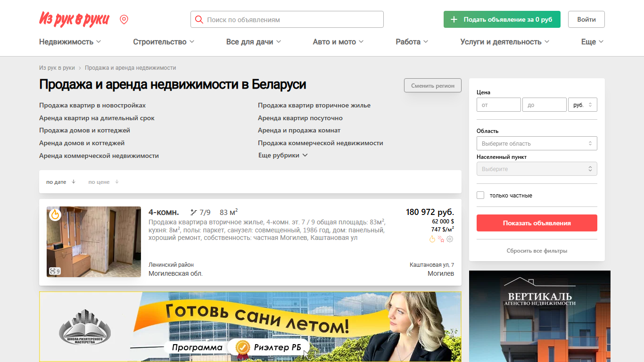Screen dimensions: 644x362
Task: Click the 'Из рук в руки' breadcrumb
Action: pyautogui.click(x=57, y=68)
